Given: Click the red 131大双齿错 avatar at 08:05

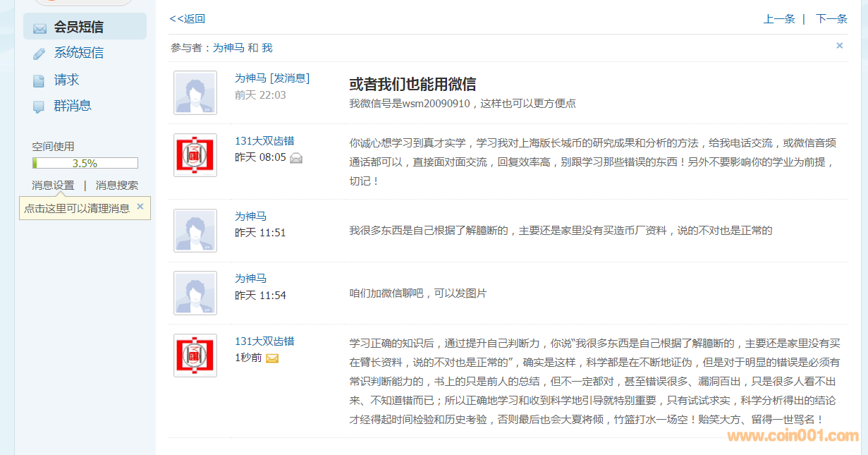Looking at the screenshot, I should pyautogui.click(x=195, y=155).
